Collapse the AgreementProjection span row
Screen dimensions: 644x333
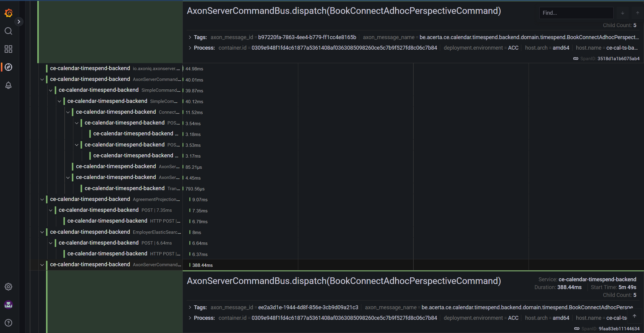(x=42, y=199)
